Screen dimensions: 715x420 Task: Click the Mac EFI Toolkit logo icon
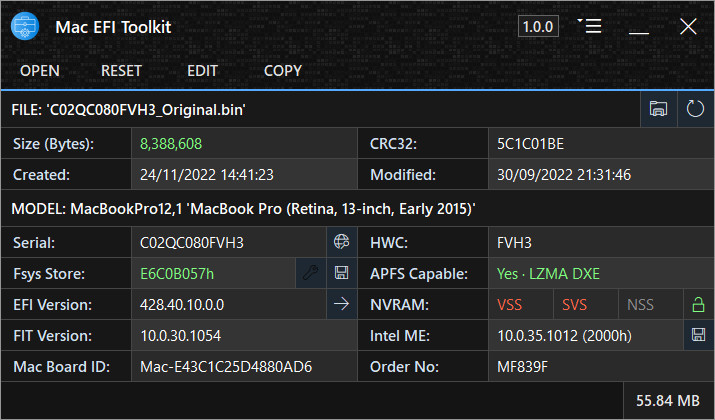[x=25, y=26]
